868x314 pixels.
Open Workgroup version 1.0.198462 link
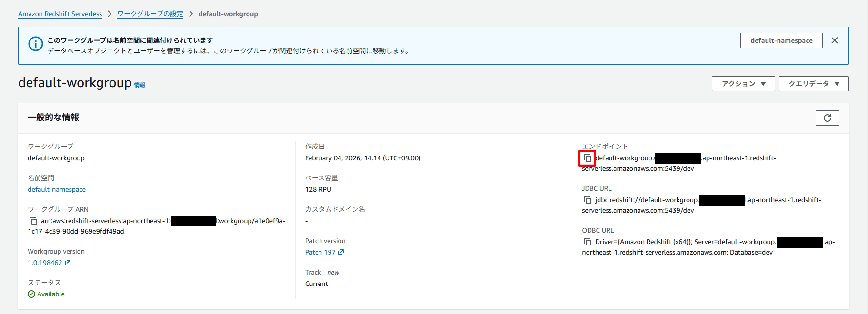click(45, 263)
